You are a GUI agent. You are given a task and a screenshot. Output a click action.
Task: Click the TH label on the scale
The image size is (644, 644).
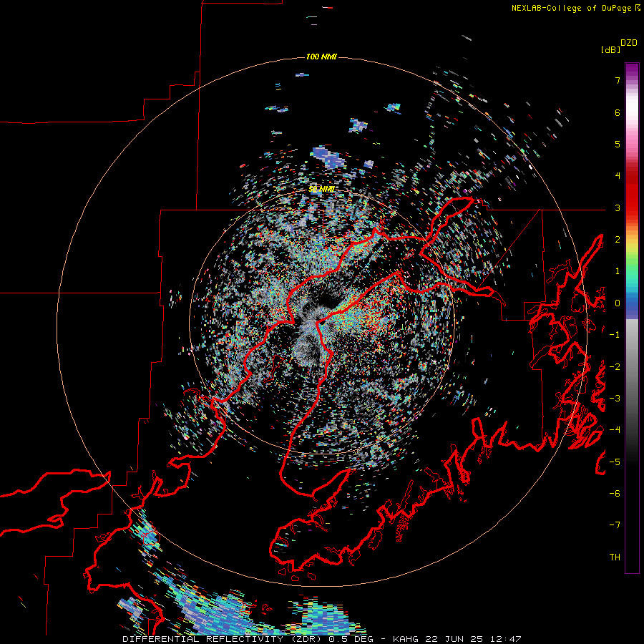coord(615,557)
